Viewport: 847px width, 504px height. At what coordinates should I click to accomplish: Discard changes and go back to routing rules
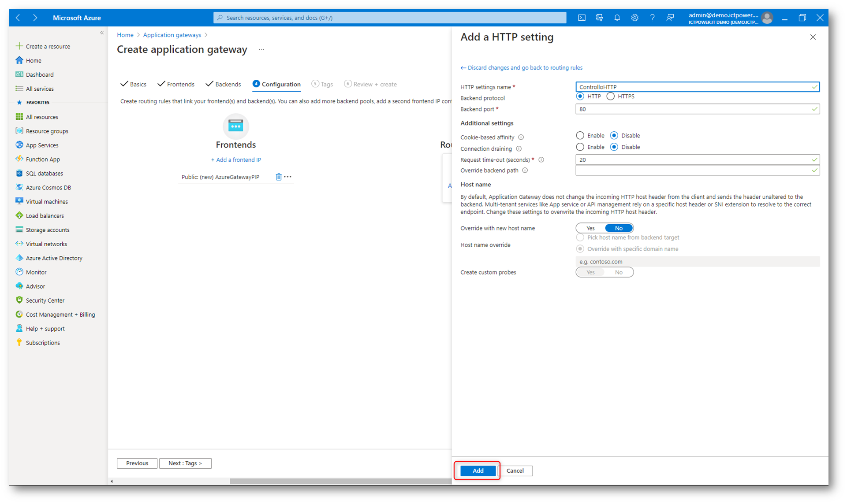point(522,67)
